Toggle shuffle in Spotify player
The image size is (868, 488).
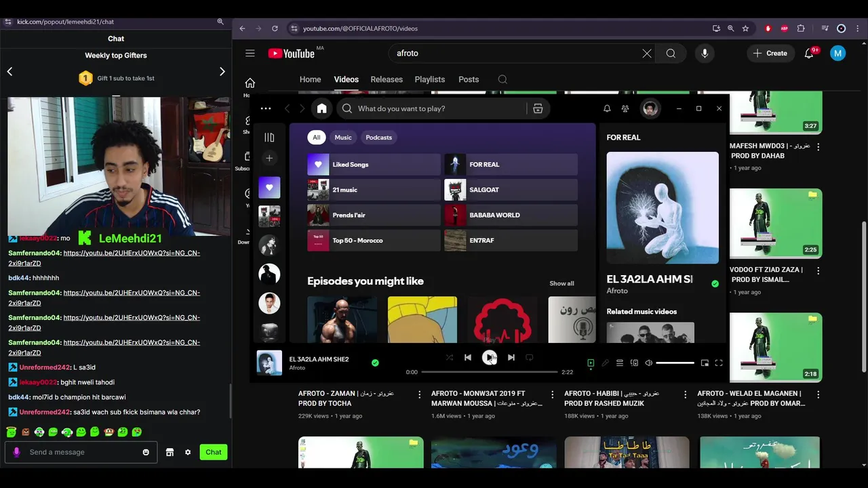pyautogui.click(x=449, y=357)
